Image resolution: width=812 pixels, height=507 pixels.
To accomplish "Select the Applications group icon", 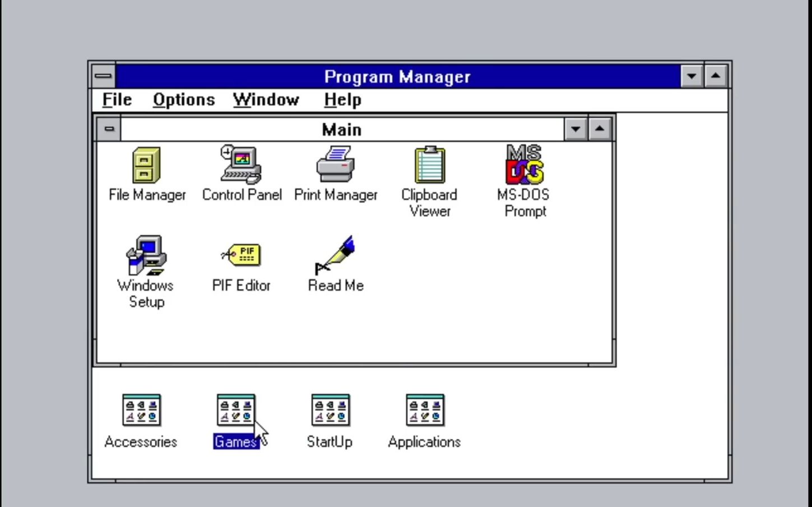I will 425,410.
